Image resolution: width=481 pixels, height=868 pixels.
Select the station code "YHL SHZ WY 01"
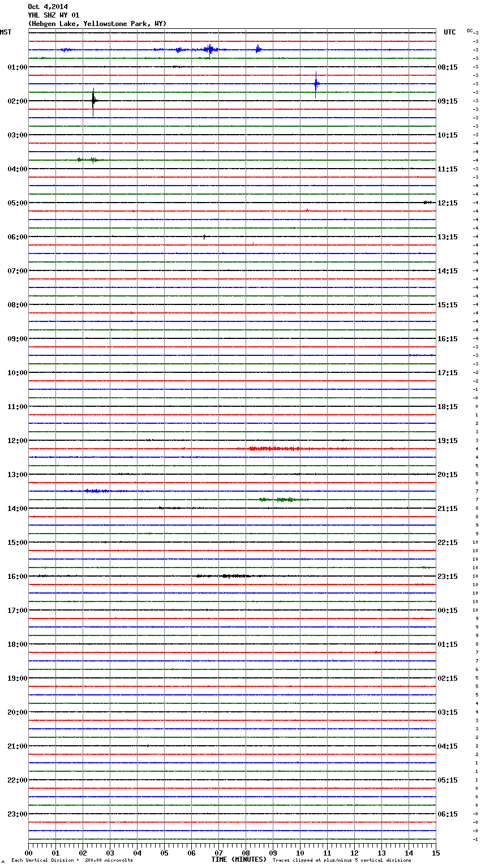(x=54, y=15)
